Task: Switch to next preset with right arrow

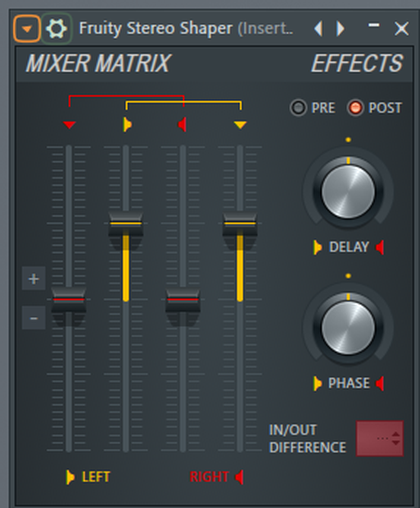Action: click(340, 29)
